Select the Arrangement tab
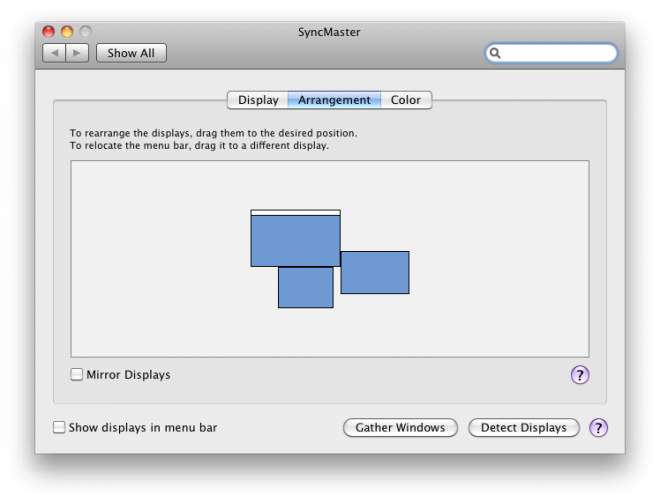 coord(334,100)
